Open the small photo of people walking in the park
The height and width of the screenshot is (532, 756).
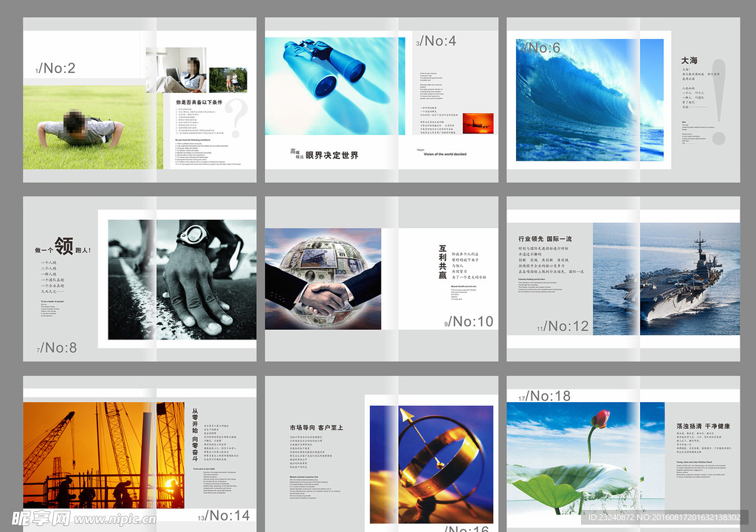pyautogui.click(x=228, y=80)
